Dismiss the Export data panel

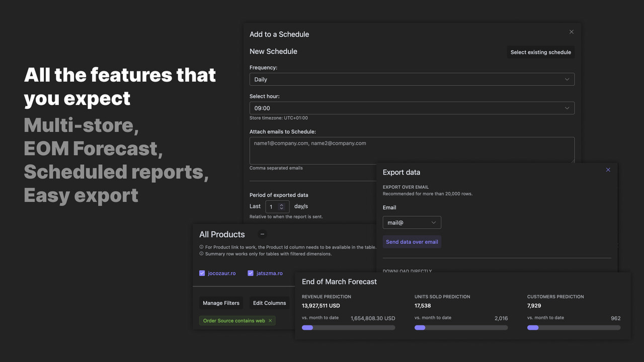click(608, 169)
